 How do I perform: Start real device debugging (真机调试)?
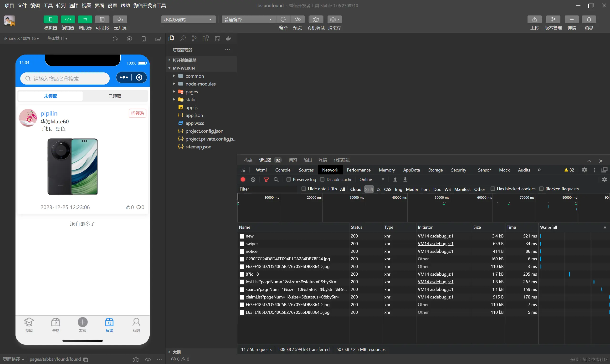click(x=316, y=19)
